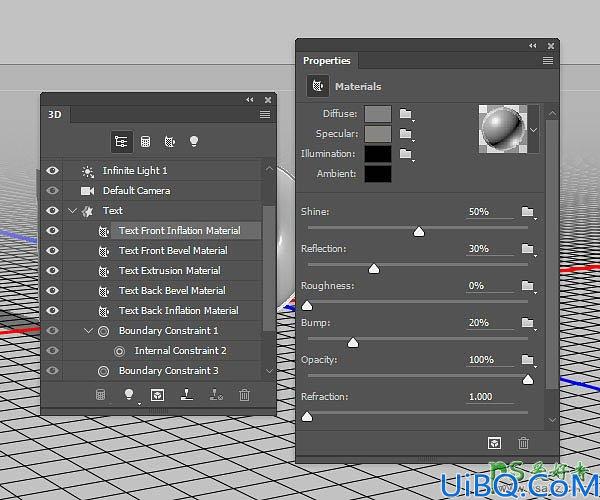Hide Text Back Inflation Material
Viewport: 600px width, 500px height.
pos(52,310)
